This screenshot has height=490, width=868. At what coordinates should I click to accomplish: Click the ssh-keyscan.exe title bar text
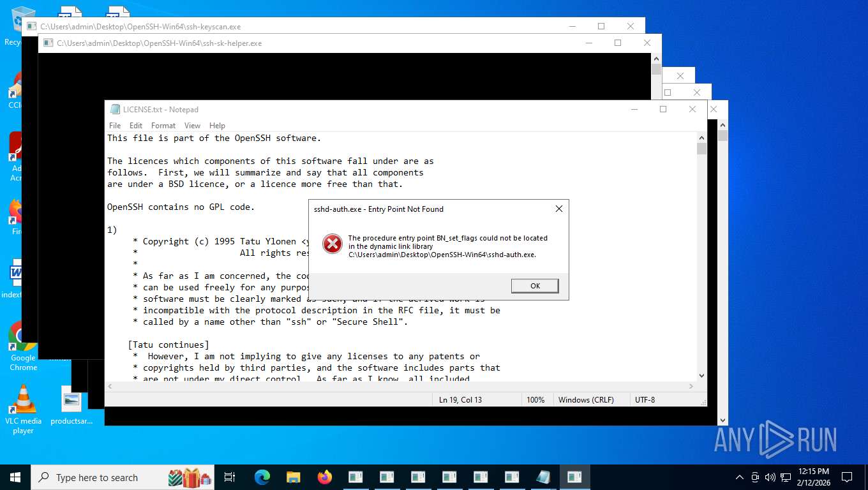[140, 27]
